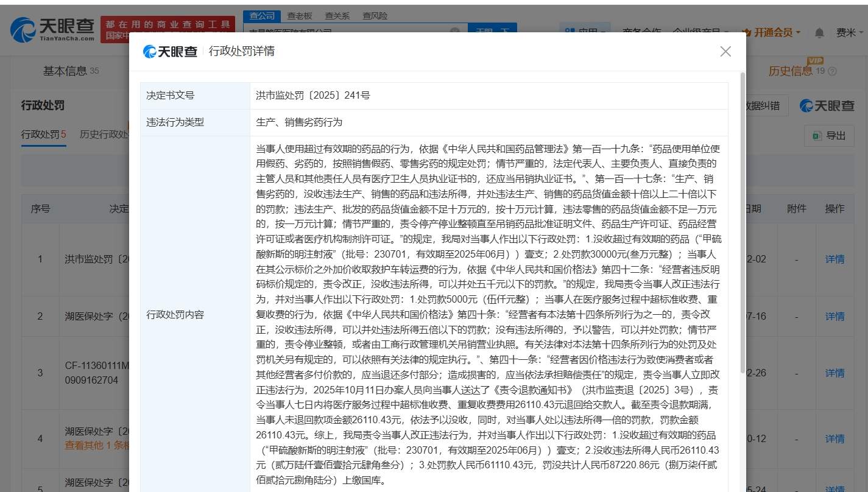Select the 行政处罚 5 sub-tab
868x492 pixels.
pyautogui.click(x=44, y=135)
